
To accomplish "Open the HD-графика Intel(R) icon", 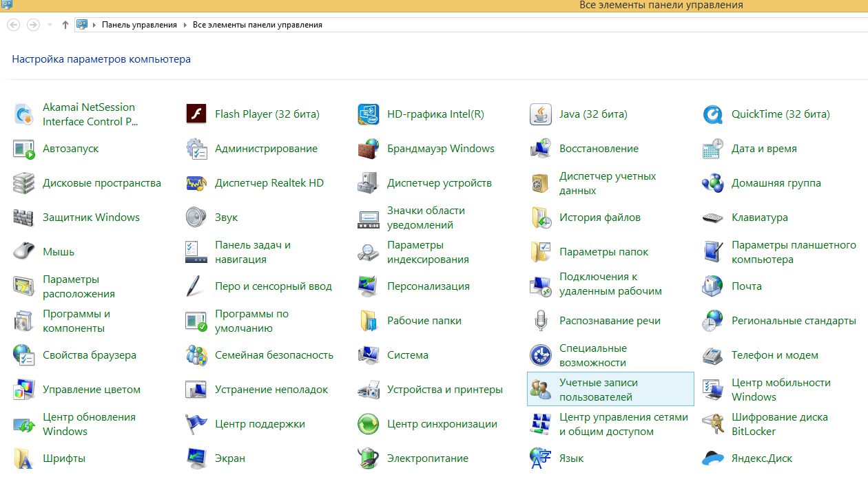I will (369, 114).
